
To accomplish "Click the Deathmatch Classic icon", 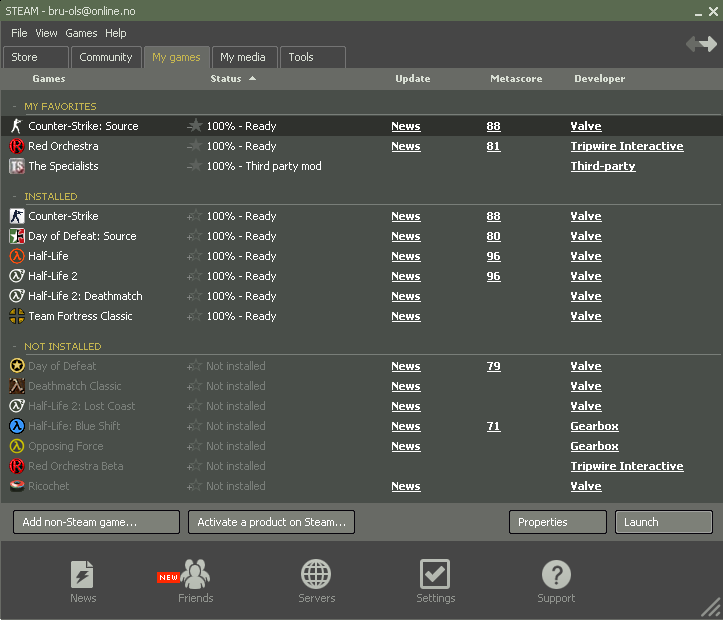I will pyautogui.click(x=17, y=386).
